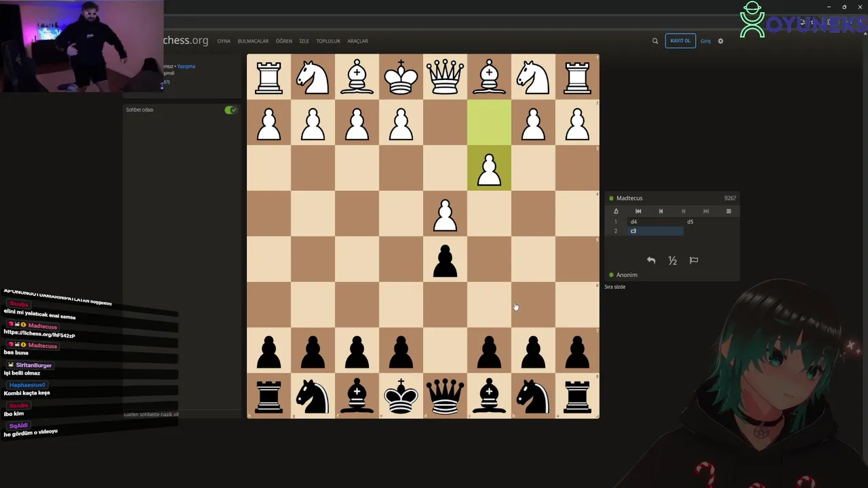868x488 pixels.
Task: Click the Anonim player name
Action: click(627, 275)
